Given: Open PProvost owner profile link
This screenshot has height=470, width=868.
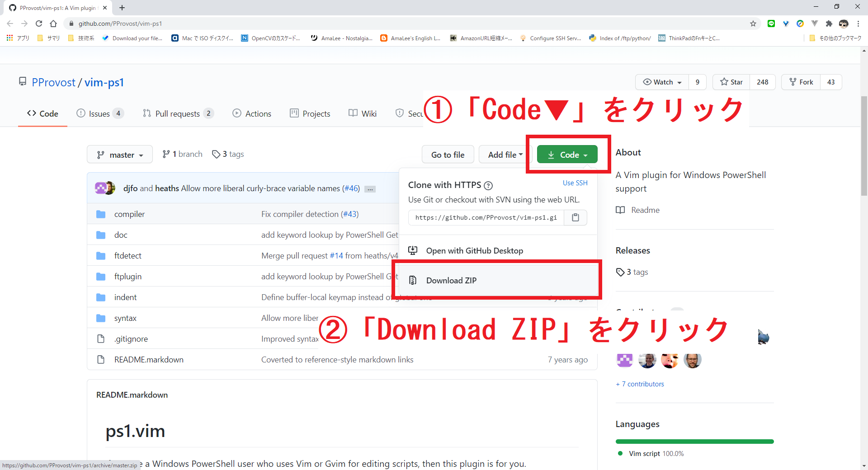Looking at the screenshot, I should tap(53, 82).
